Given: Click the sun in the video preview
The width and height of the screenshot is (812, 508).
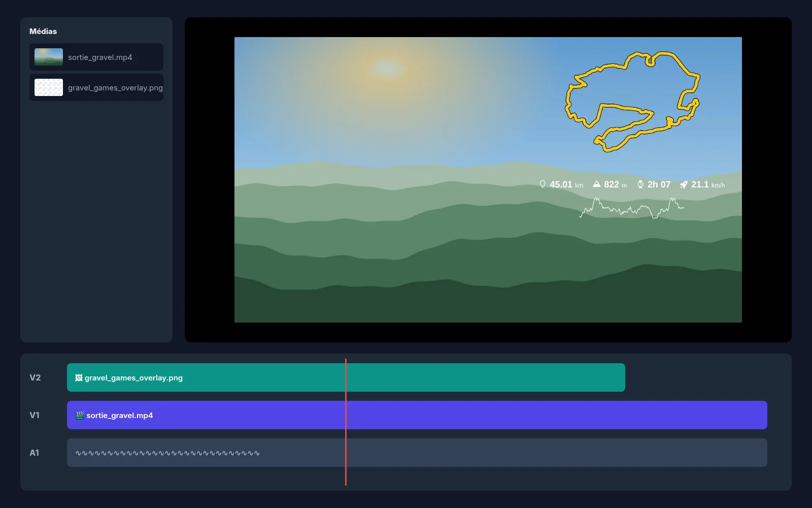Looking at the screenshot, I should coord(387,68).
